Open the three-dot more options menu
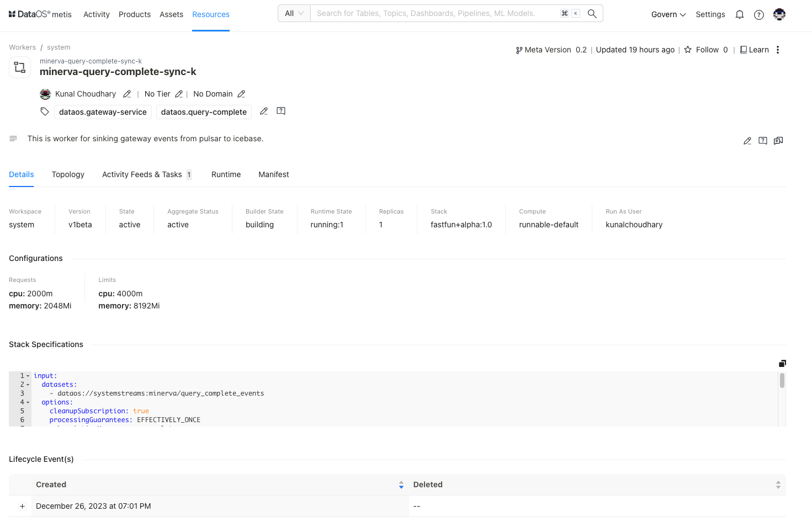 pos(778,50)
